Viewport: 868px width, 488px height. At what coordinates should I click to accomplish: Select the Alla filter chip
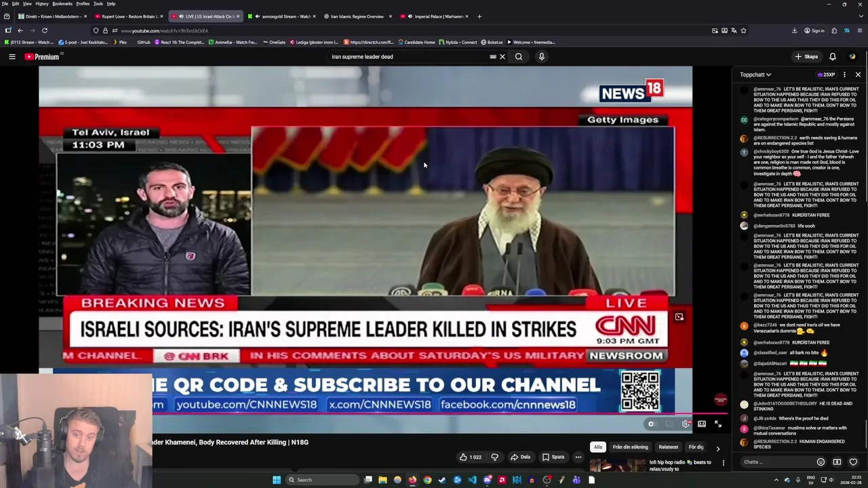[x=597, y=447]
